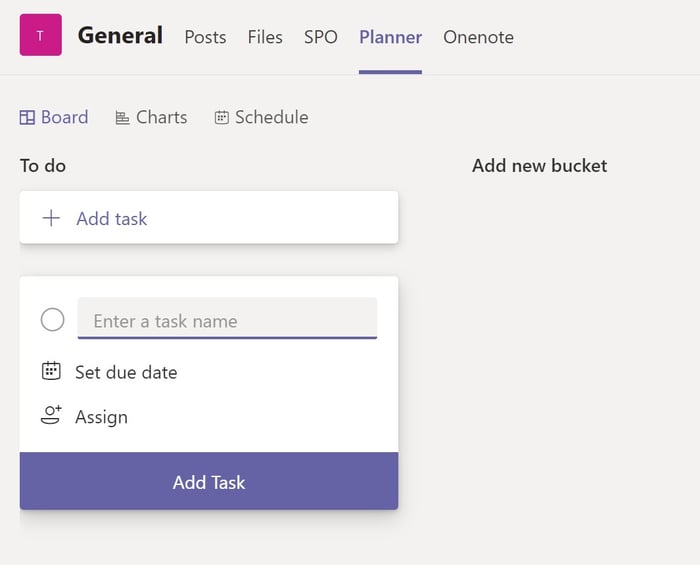Screen dimensions: 700x565
Task: Click the Schedule calendar icon
Action: coord(221,117)
